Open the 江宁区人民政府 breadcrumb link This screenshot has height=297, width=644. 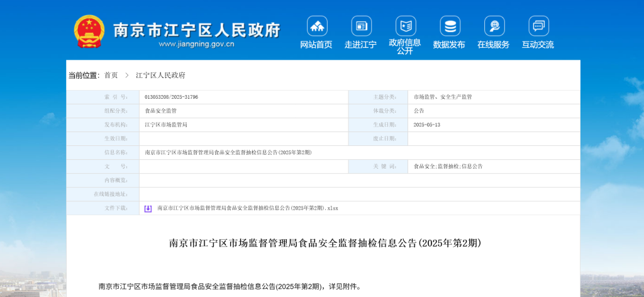[x=160, y=76]
